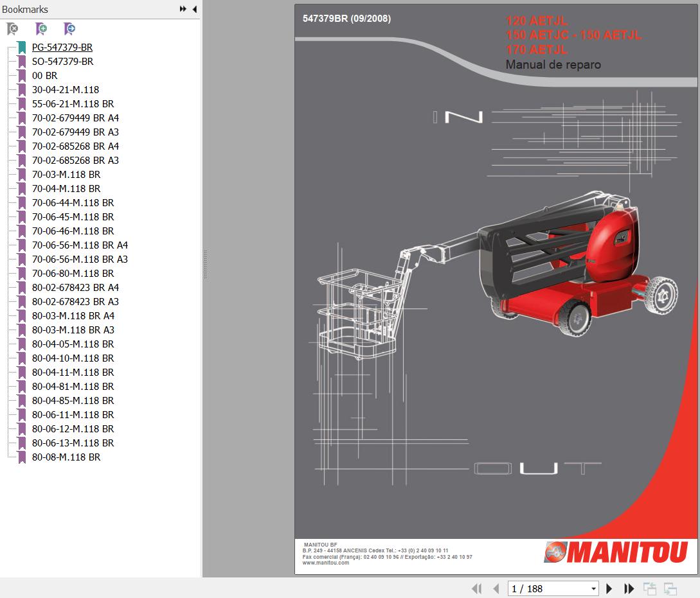The image size is (700, 598).
Task: Click the www.manitou.com link on cover
Action: click(x=326, y=563)
